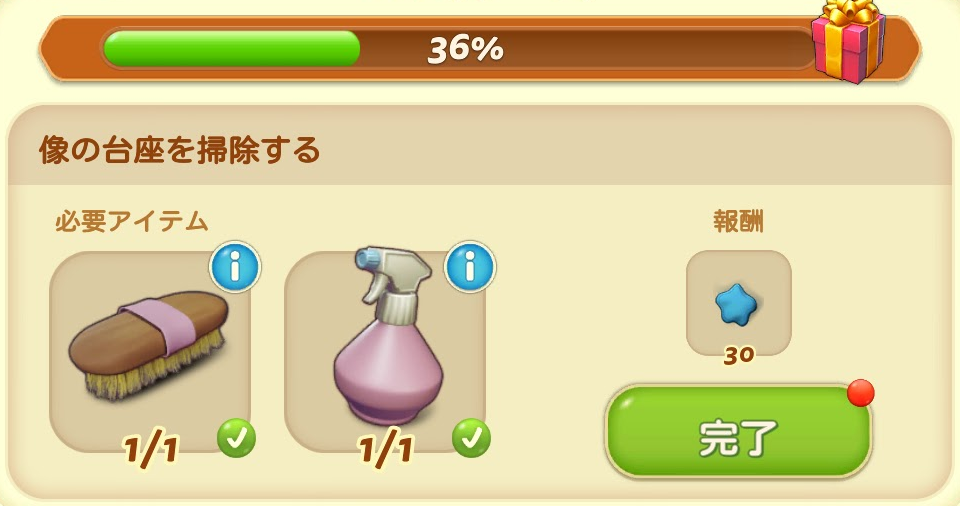Screen dimensions: 960x506
Task: Select the pink spray bottle item
Action: pos(386,336)
